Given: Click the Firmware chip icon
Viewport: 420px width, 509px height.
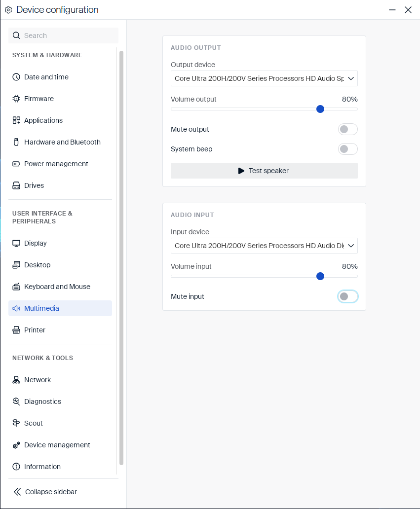Looking at the screenshot, I should click(16, 99).
